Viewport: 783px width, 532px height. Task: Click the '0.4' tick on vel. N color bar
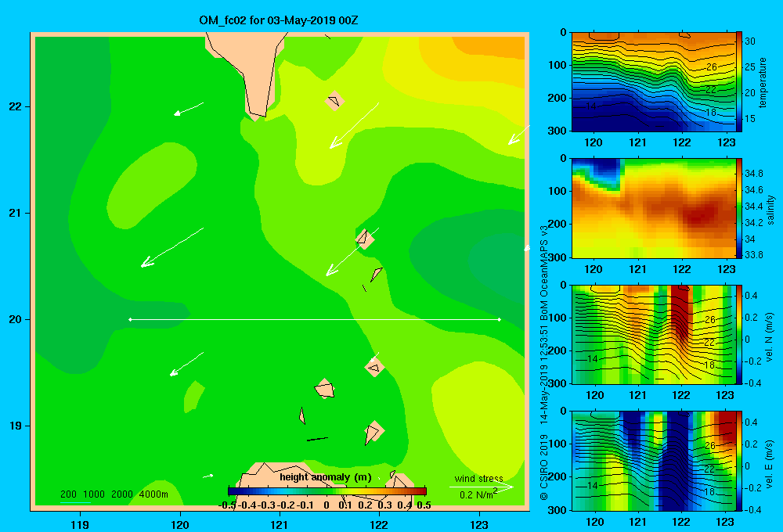point(751,296)
